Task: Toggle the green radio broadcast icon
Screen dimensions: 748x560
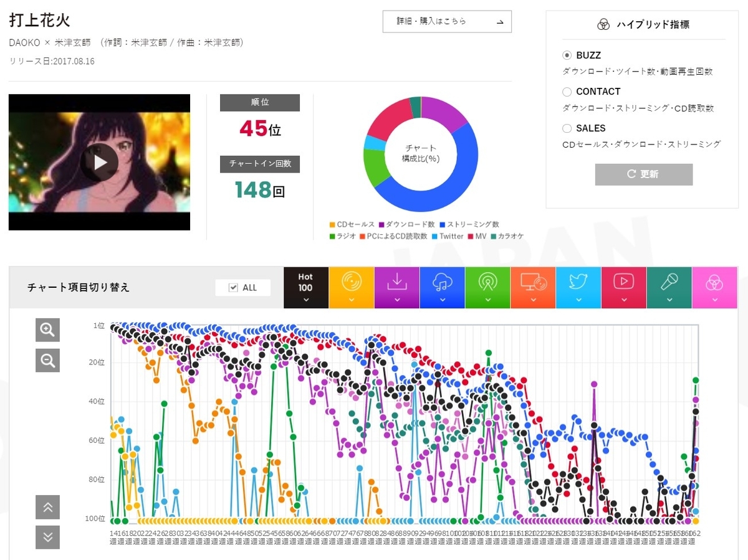Action: (x=487, y=288)
